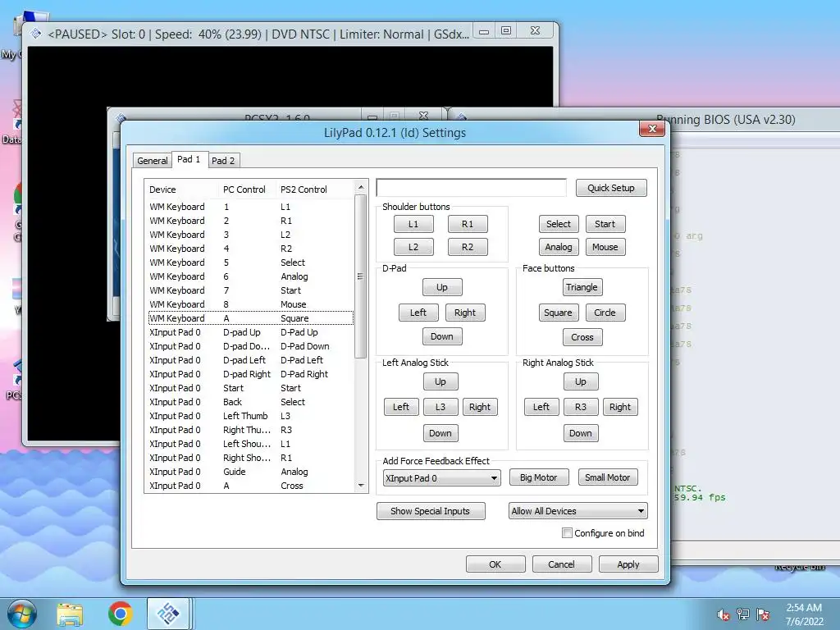The image size is (840, 630).
Task: Bind the Cross face button
Action: [582, 337]
